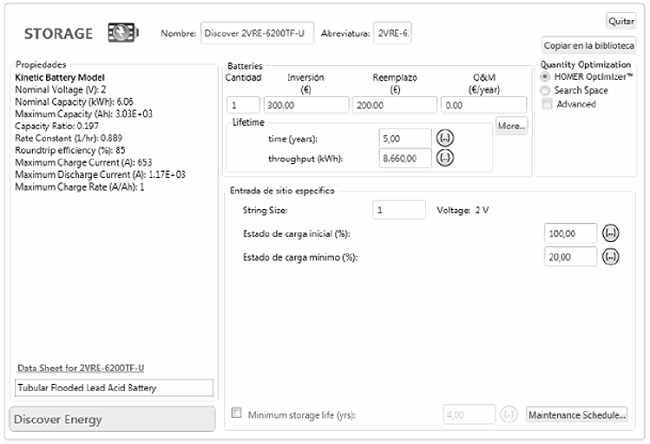Click the More... button in Batteries

coord(511,126)
